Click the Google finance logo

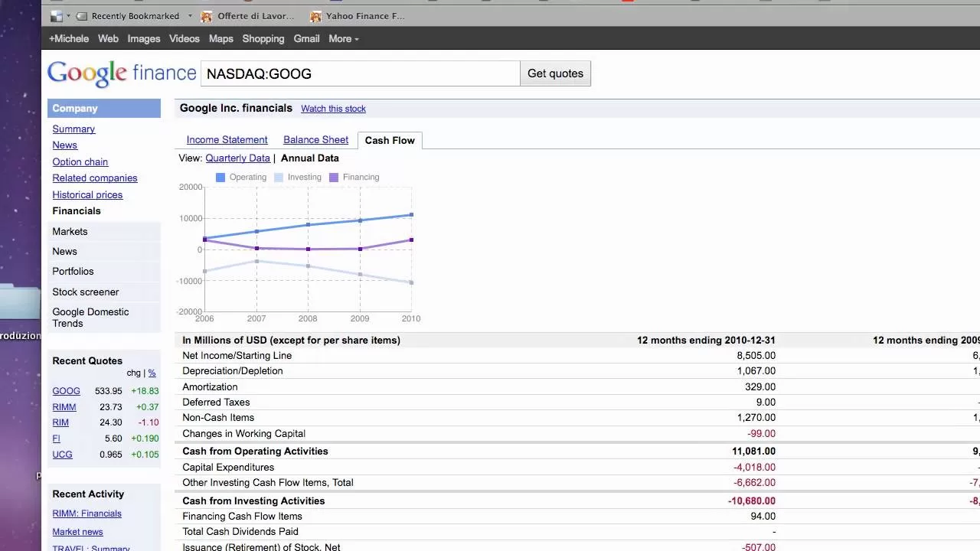[x=122, y=73]
